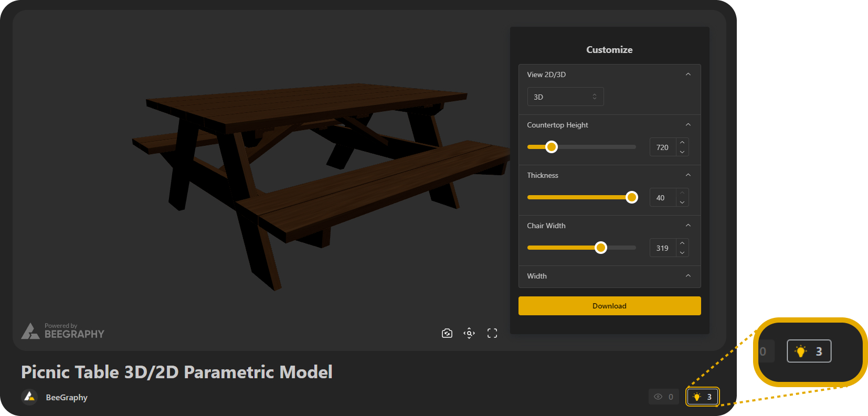This screenshot has height=416, width=868.
Task: Click the lightbulb like button showing 3
Action: (703, 397)
